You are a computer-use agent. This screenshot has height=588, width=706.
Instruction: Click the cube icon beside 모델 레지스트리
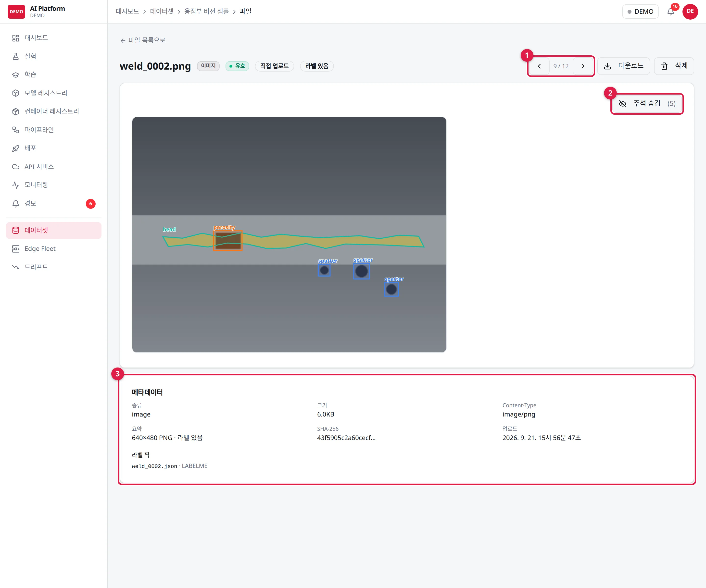(x=15, y=93)
